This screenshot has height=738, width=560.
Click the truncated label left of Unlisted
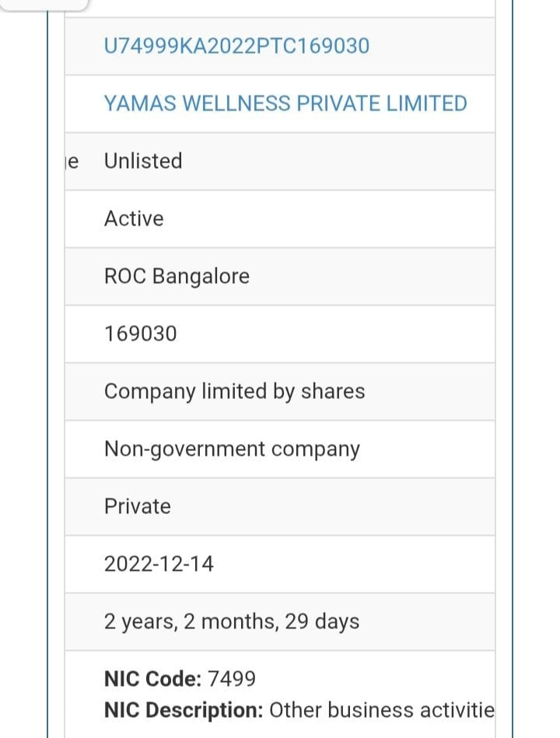[x=71, y=162]
